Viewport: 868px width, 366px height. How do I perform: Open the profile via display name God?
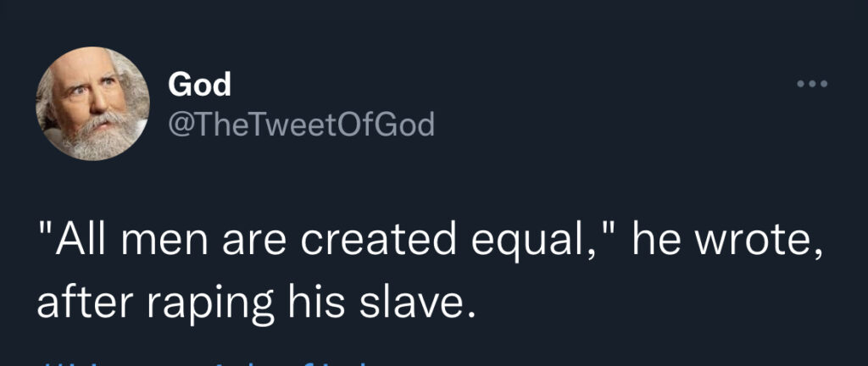[x=199, y=85]
